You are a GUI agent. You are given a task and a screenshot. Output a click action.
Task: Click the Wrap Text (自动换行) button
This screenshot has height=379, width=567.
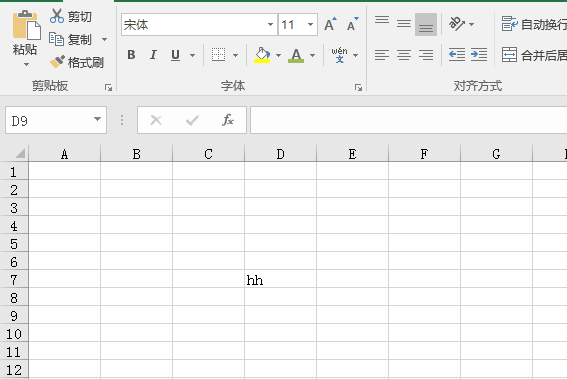tap(534, 24)
